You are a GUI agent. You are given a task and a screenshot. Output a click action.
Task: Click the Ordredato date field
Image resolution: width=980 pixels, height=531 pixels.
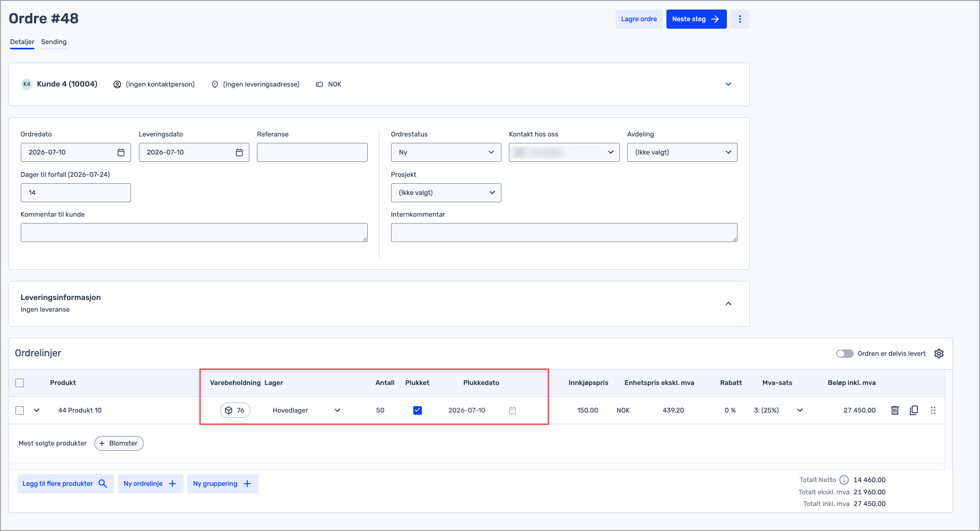point(76,152)
